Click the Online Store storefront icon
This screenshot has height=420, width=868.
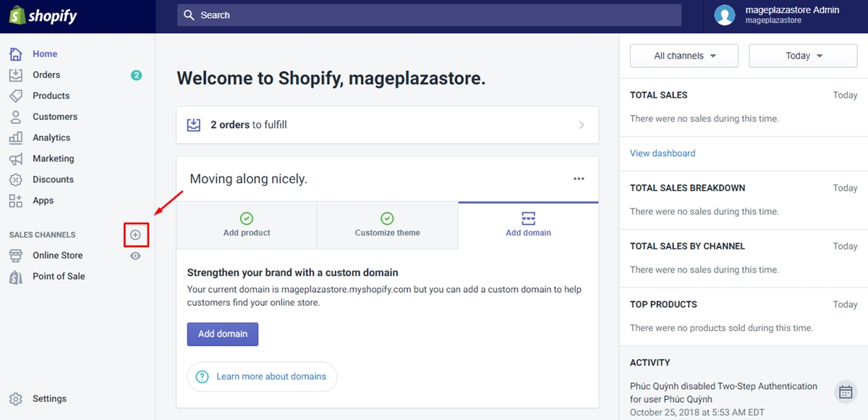16,255
